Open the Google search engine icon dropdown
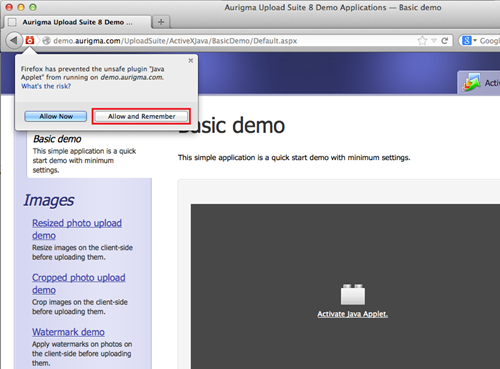The width and height of the screenshot is (500, 369). point(469,41)
